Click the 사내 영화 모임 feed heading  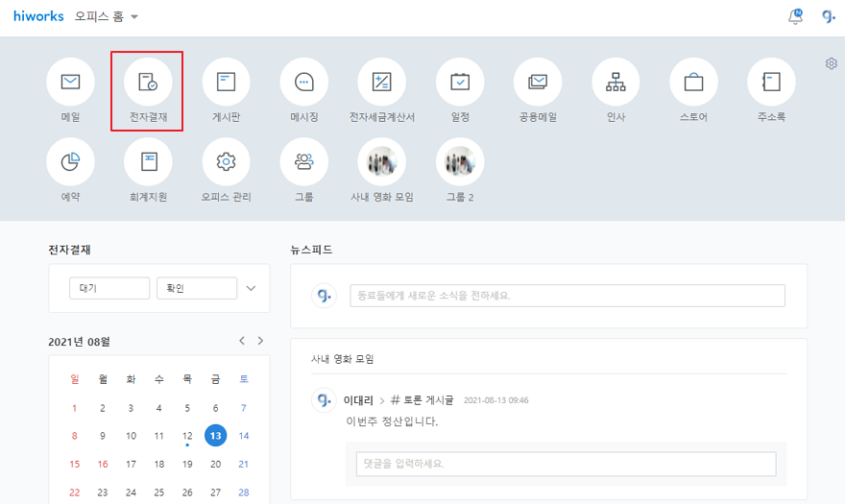[342, 359]
